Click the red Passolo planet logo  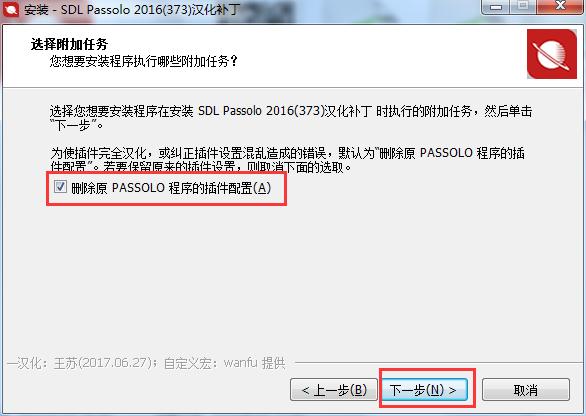tap(552, 54)
